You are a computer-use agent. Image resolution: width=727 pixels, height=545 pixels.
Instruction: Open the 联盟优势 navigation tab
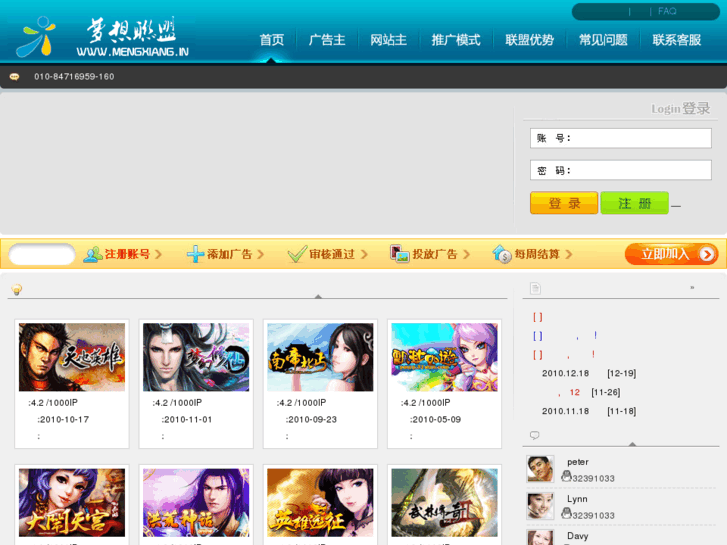pyautogui.click(x=529, y=40)
